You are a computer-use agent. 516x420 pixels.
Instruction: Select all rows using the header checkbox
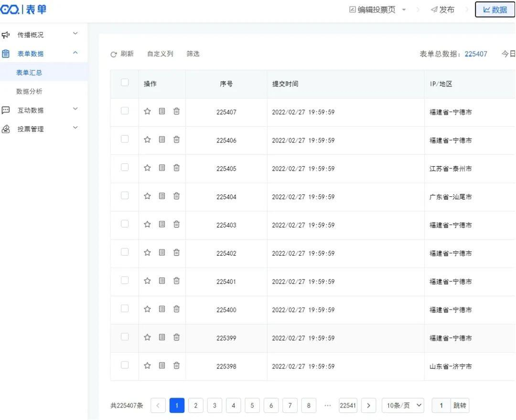125,83
